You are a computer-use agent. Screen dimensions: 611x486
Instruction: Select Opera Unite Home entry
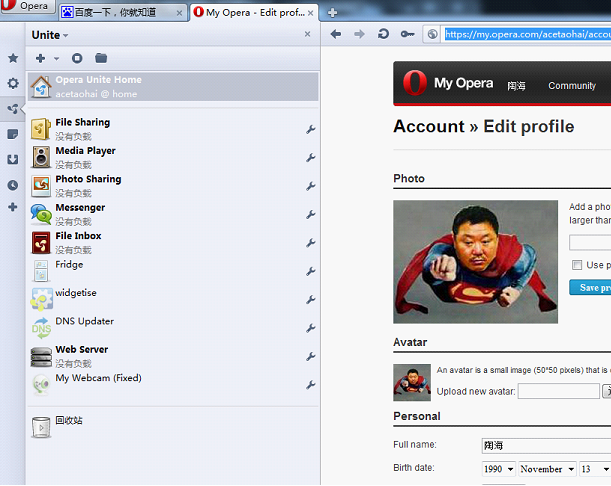pyautogui.click(x=173, y=87)
